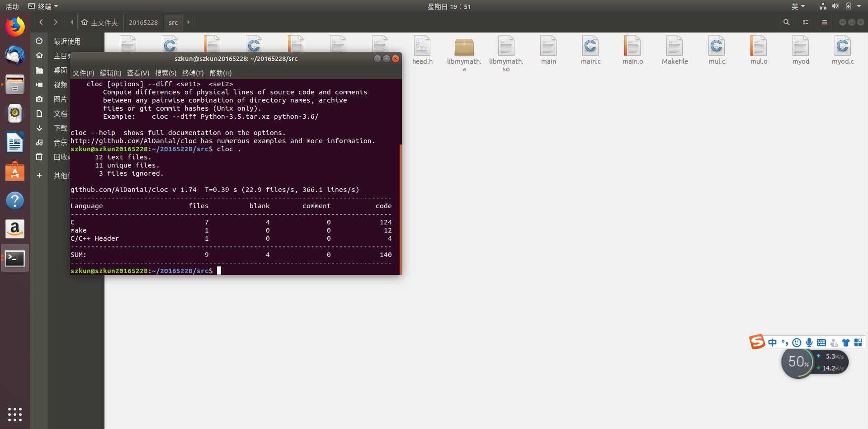Screen dimensions: 868x429
Task: Open terminal 终端(T) menu
Action: [x=193, y=73]
